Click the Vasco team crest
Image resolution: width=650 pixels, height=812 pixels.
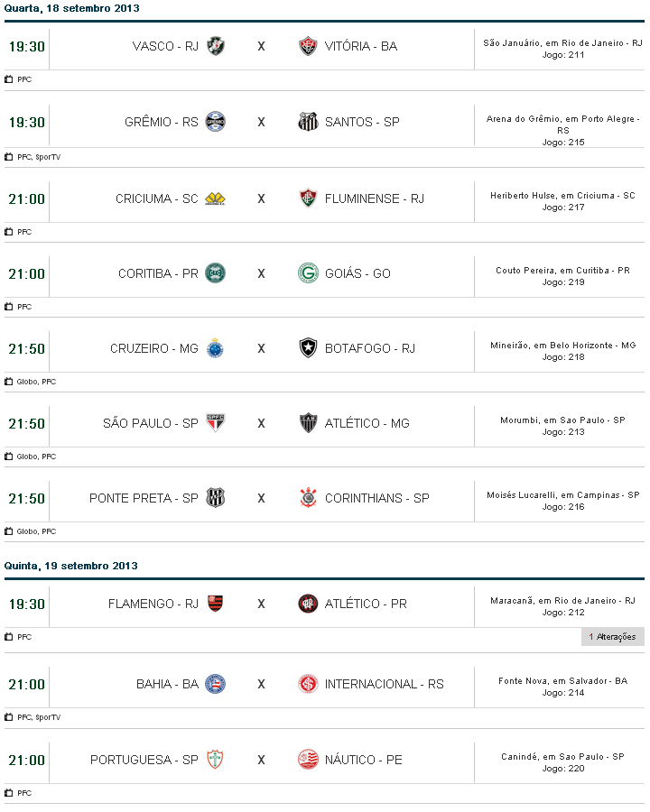coord(216,46)
